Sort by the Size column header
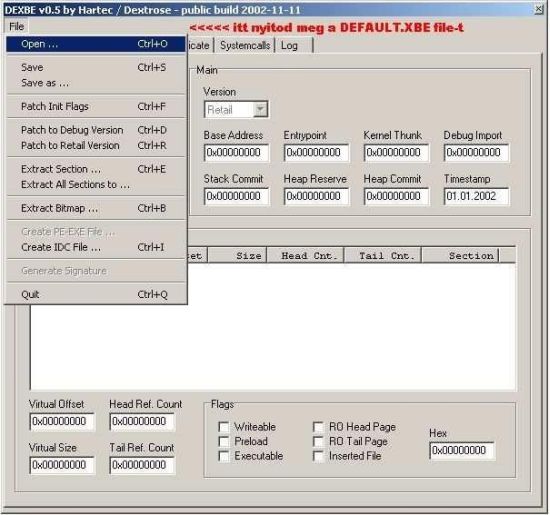550x515 pixels. [x=237, y=255]
